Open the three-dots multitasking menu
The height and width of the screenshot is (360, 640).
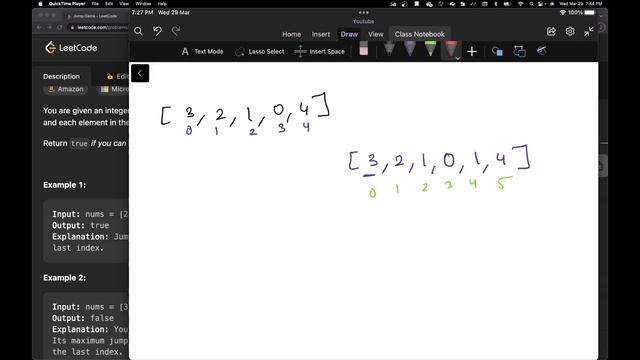(364, 13)
